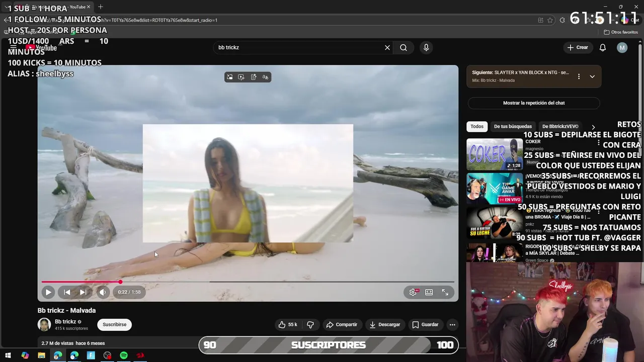
Task: Clear the 'bb trickz' search text
Action: (387, 48)
